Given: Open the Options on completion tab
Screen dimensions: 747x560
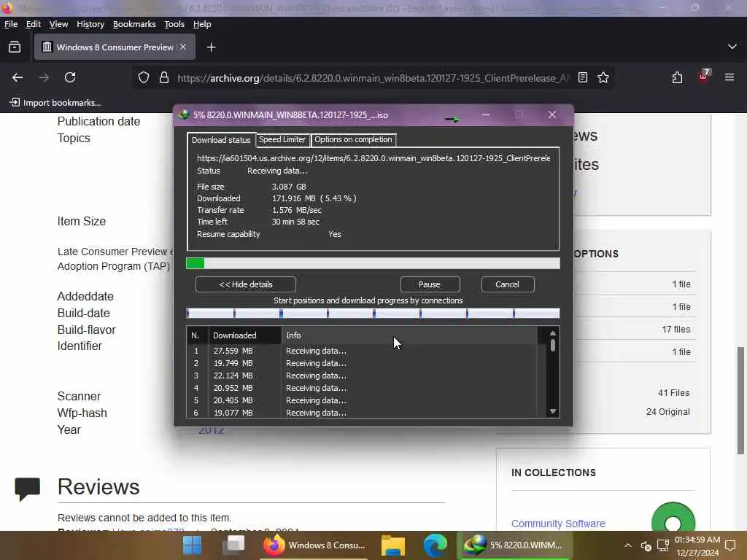Looking at the screenshot, I should pyautogui.click(x=353, y=139).
